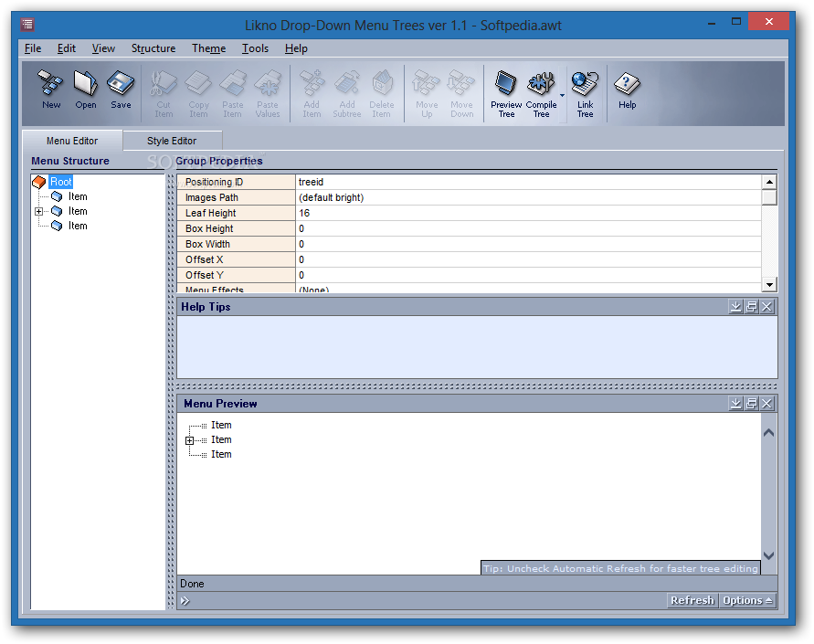This screenshot has width=814, height=644.
Task: Open the View menu
Action: pyautogui.click(x=103, y=48)
